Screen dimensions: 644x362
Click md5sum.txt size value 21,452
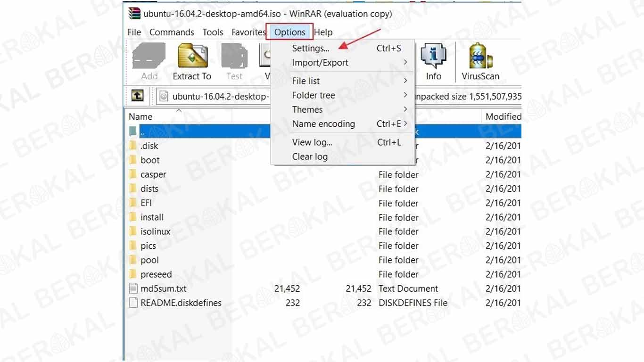click(x=287, y=288)
